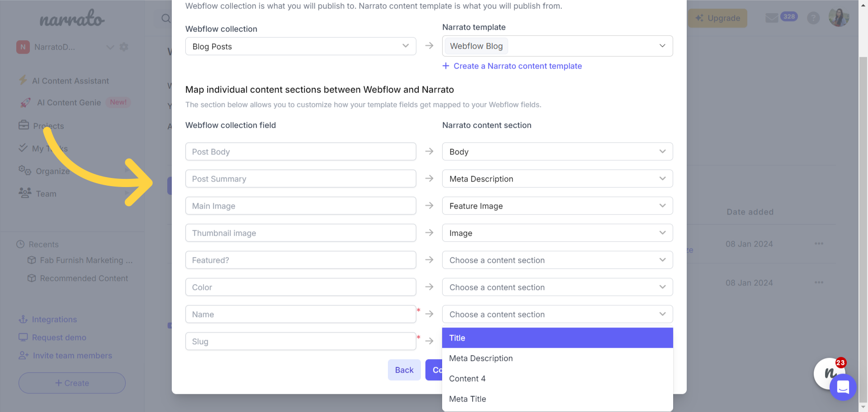Viewport: 868px width, 412px height.
Task: Click the Projects briefcase icon
Action: [24, 125]
